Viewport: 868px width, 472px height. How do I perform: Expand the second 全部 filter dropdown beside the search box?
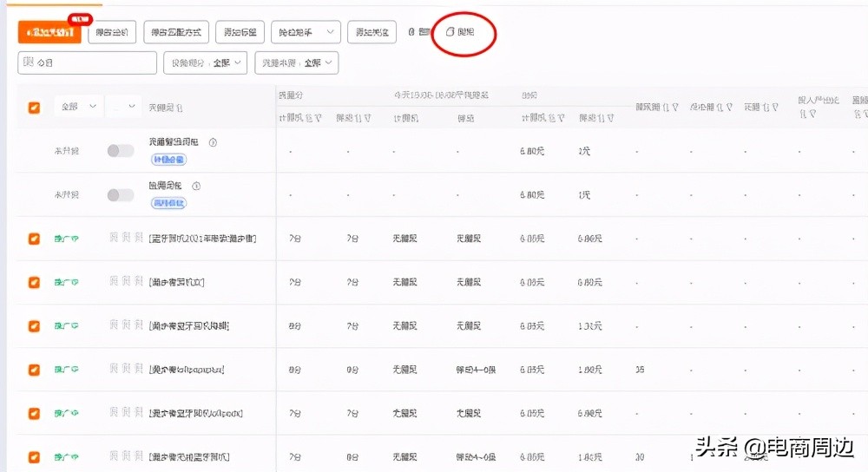(297, 62)
